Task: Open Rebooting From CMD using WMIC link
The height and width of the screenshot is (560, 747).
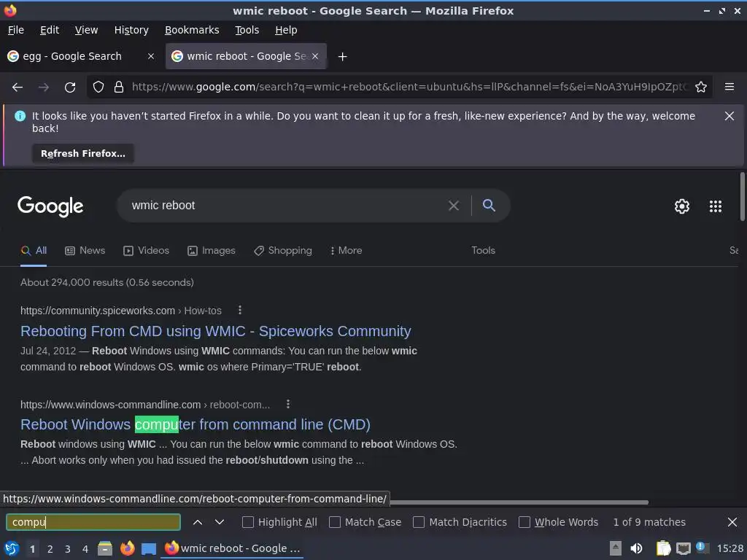Action: (x=216, y=332)
